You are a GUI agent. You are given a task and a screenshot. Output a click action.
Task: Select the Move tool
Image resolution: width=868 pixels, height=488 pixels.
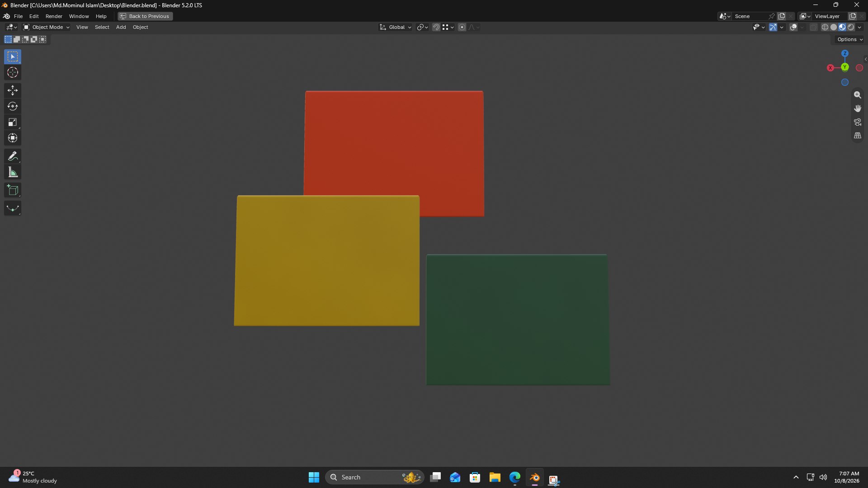(x=13, y=90)
